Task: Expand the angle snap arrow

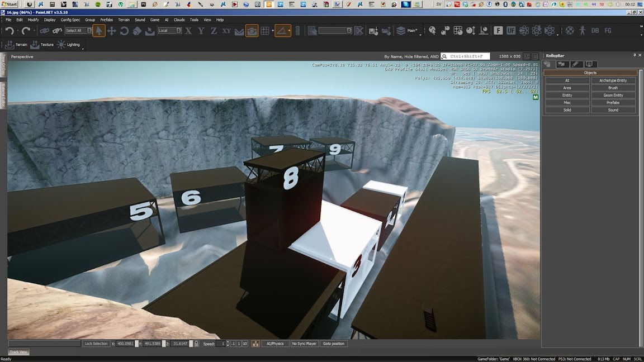Action: (289, 31)
